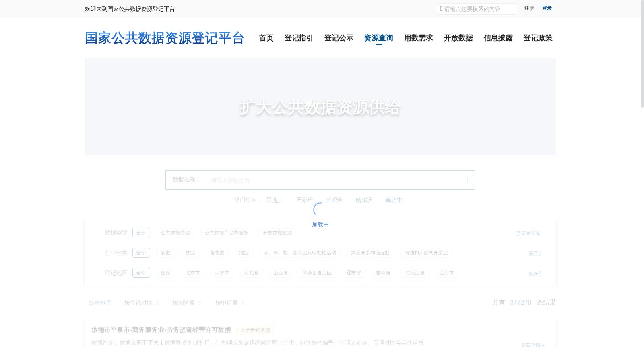Click hot search term 哈尔滨

(x=364, y=200)
